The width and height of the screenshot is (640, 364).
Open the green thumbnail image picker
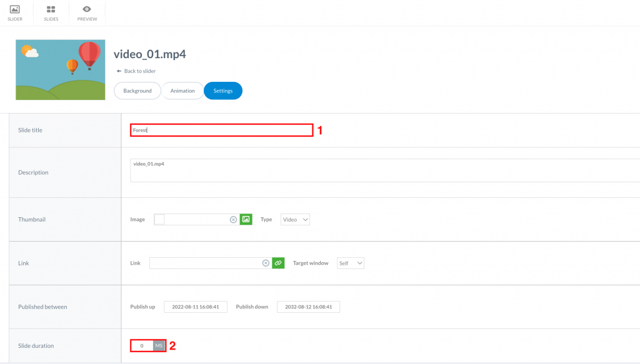(x=246, y=219)
